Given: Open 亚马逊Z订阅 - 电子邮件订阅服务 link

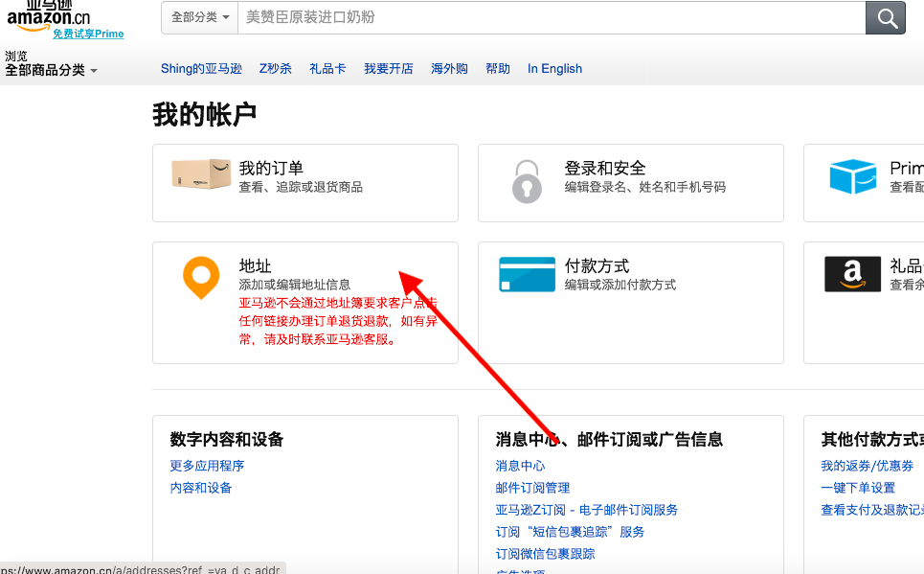Looking at the screenshot, I should 587,510.
